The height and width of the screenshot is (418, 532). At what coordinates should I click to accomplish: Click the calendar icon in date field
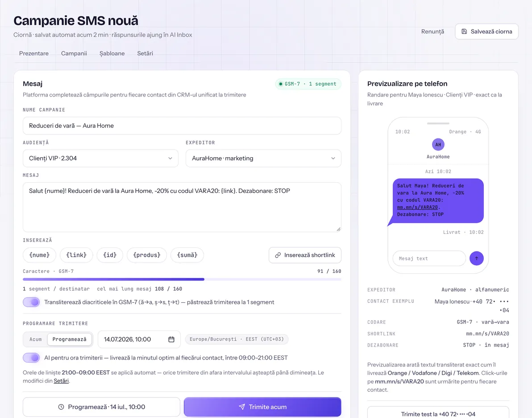coord(171,339)
